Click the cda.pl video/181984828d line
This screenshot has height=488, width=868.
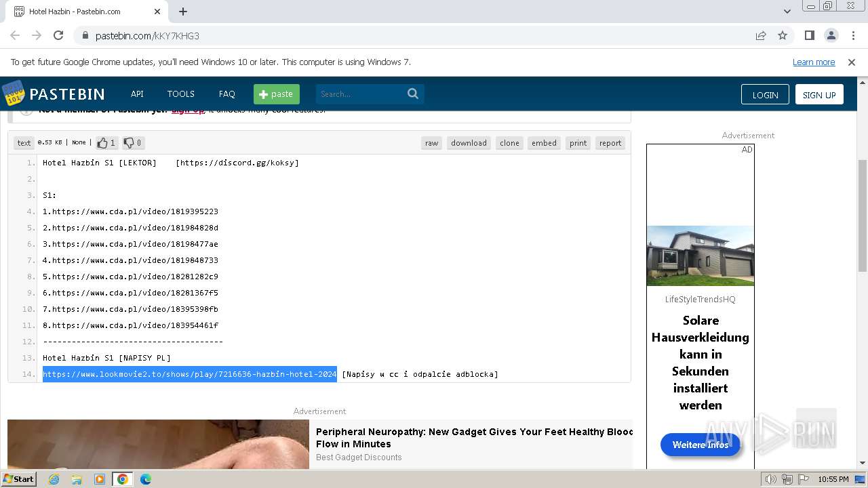(x=130, y=228)
